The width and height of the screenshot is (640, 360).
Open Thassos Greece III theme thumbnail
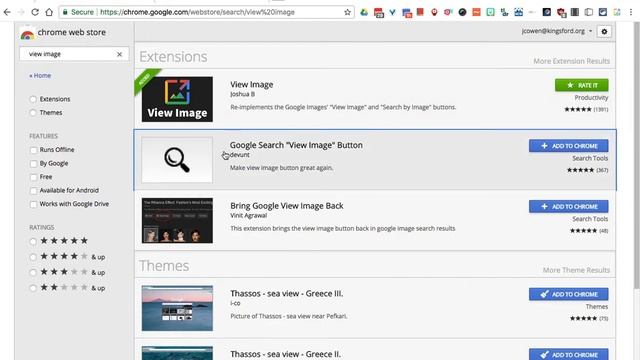(x=177, y=308)
